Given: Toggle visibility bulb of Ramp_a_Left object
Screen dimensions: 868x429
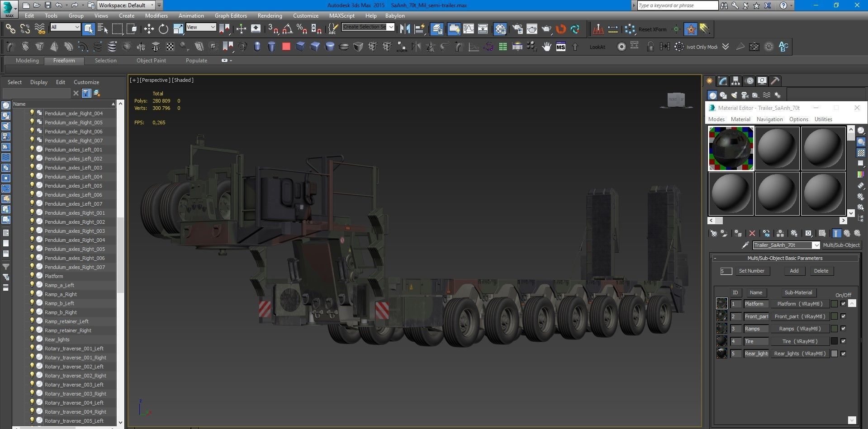Looking at the screenshot, I should pyautogui.click(x=32, y=284).
